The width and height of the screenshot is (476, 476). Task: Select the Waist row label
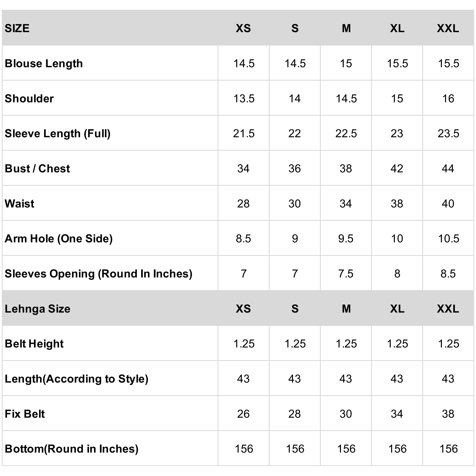pos(19,204)
